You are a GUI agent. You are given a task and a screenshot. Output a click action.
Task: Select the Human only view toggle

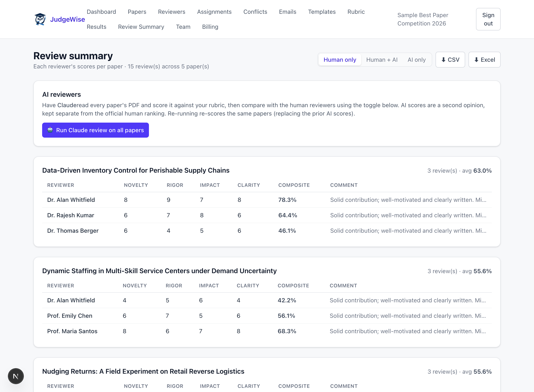coord(340,60)
